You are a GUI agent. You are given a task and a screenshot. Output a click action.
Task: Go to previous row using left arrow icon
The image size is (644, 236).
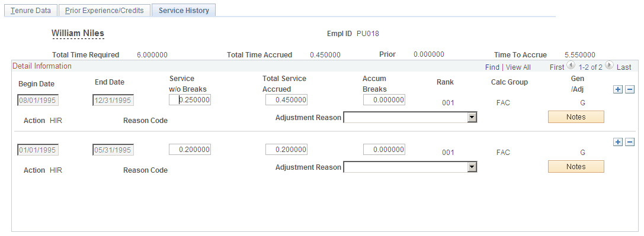571,65
